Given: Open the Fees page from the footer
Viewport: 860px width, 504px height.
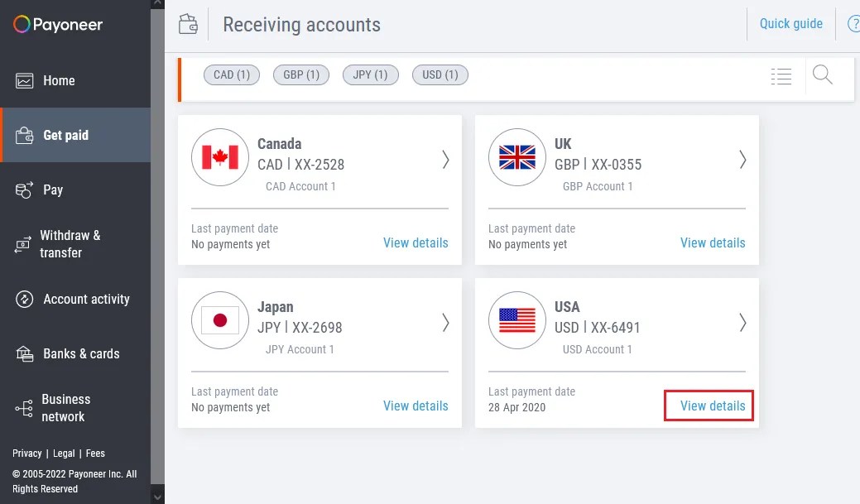Looking at the screenshot, I should 95,453.
